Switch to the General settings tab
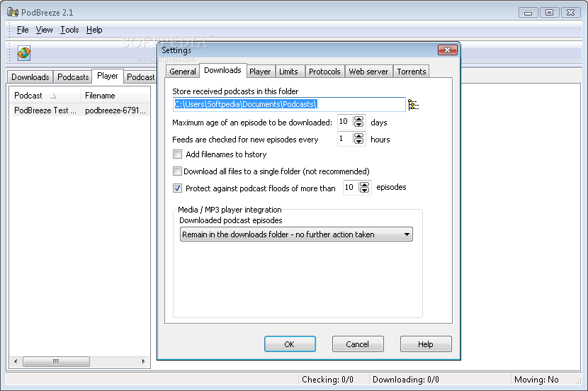Screen dimensions: 588x391 tap(183, 72)
